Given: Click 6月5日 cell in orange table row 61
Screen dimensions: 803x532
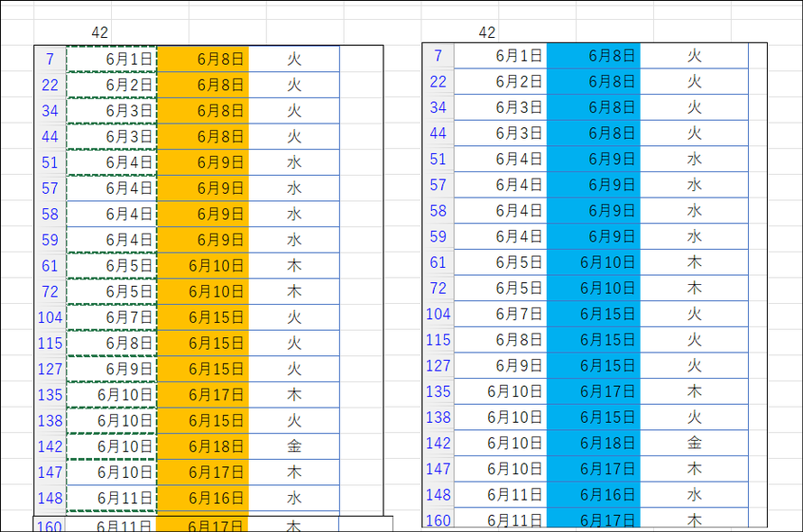Looking at the screenshot, I should coord(112,266).
